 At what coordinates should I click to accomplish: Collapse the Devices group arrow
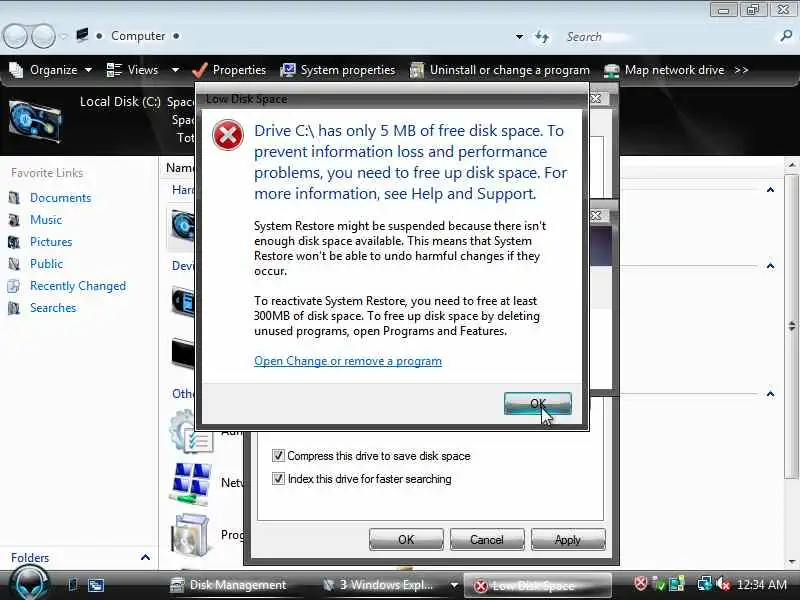770,266
